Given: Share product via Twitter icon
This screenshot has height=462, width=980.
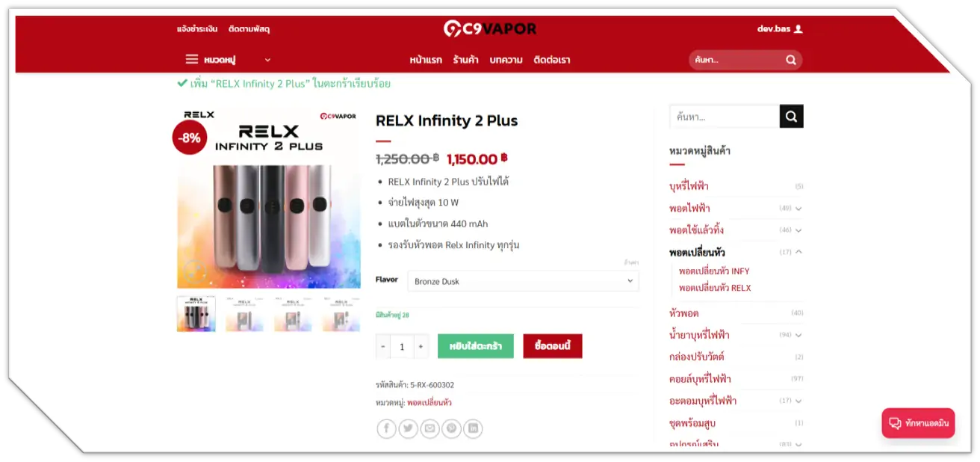Looking at the screenshot, I should pos(408,428).
